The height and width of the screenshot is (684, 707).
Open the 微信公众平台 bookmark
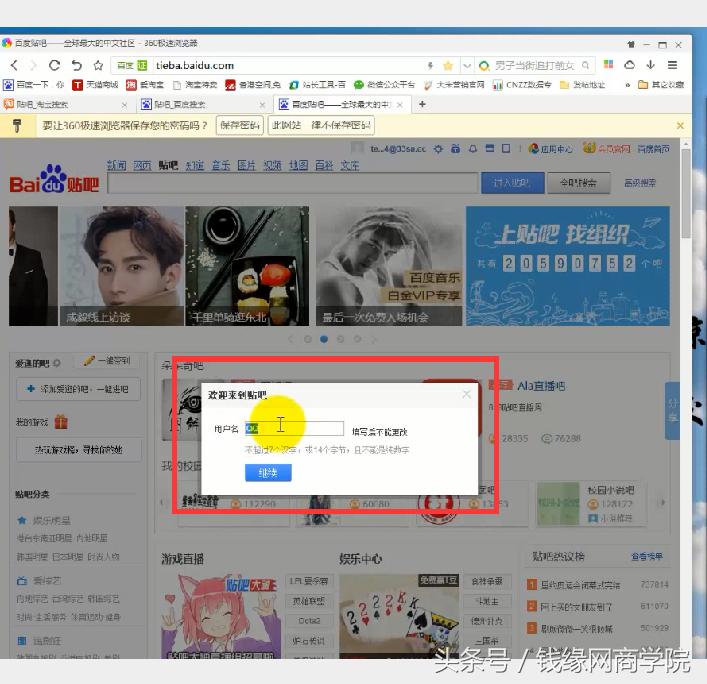[x=384, y=85]
